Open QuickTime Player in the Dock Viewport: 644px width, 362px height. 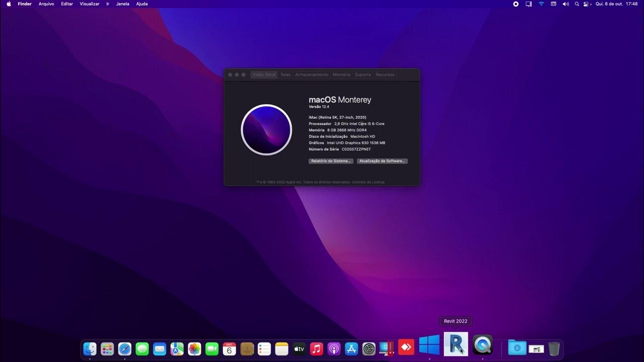(482, 345)
